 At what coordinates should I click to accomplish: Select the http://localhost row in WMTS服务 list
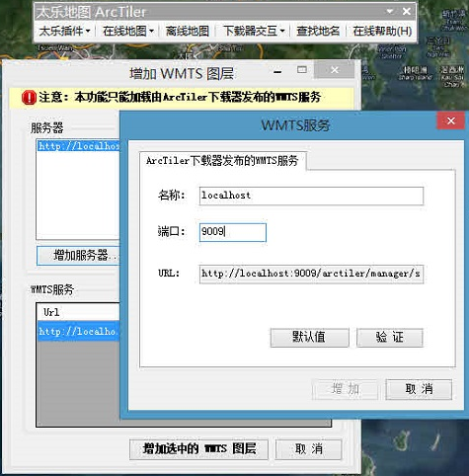coord(78,331)
